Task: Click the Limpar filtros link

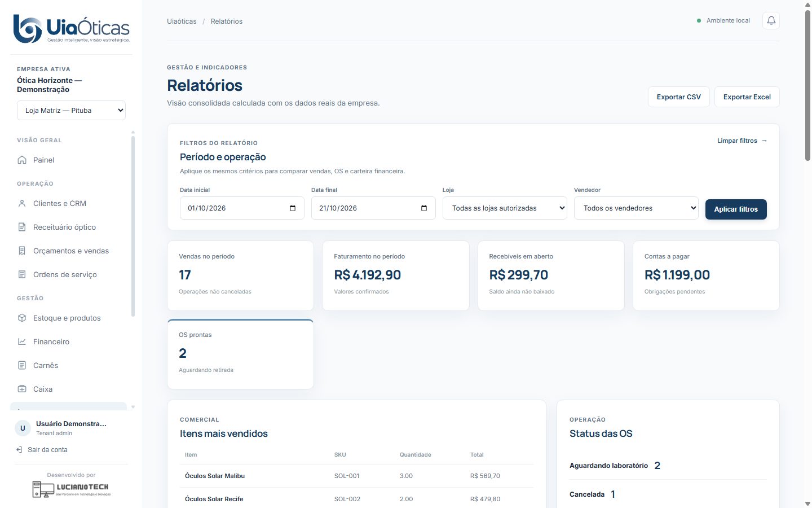Action: click(x=742, y=141)
